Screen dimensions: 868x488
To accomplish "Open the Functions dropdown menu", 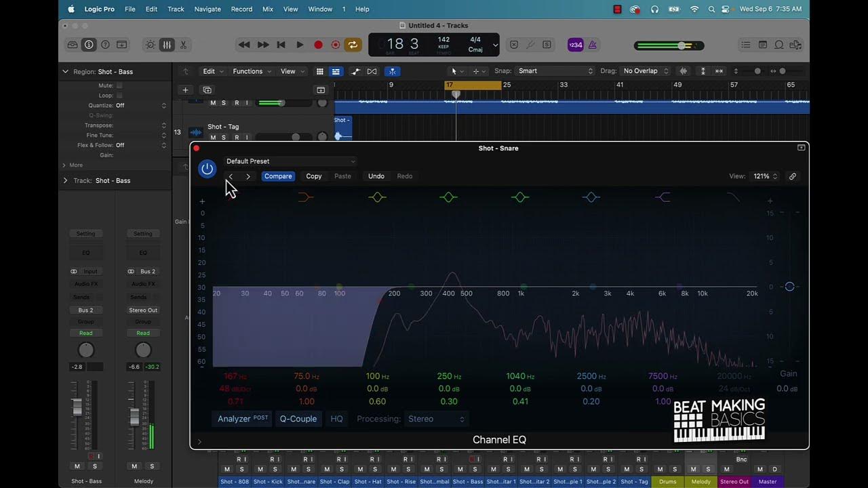I will pyautogui.click(x=252, y=71).
